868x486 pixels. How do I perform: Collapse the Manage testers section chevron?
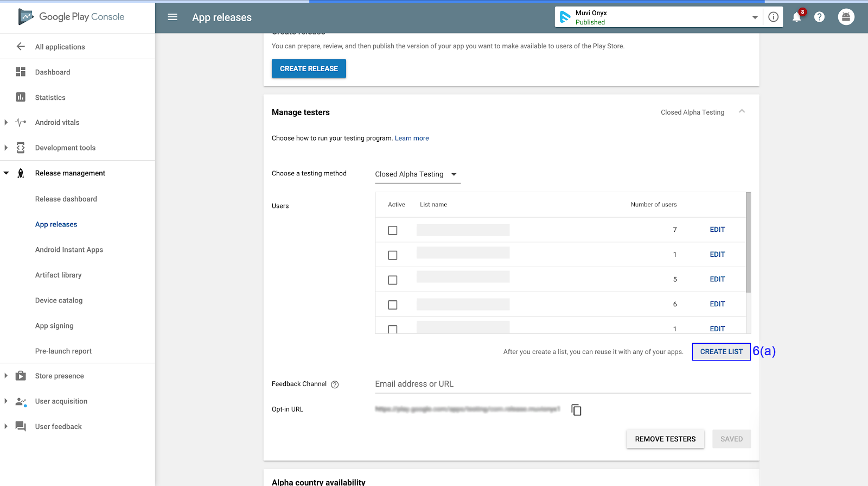tap(742, 111)
